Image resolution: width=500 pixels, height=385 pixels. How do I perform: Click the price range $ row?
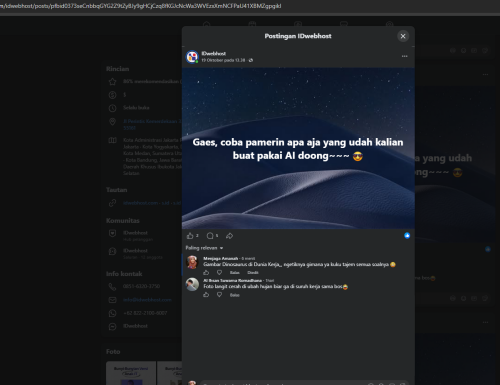[117, 95]
